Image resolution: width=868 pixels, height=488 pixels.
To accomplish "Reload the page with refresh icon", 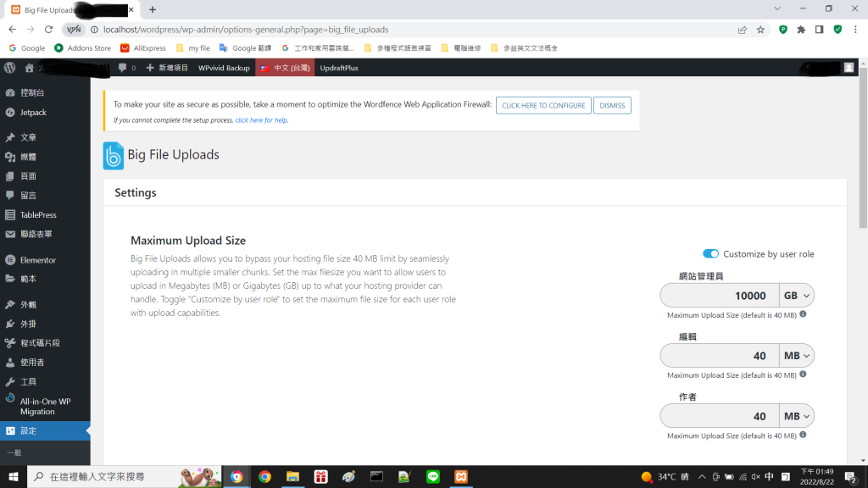I will (x=48, y=30).
